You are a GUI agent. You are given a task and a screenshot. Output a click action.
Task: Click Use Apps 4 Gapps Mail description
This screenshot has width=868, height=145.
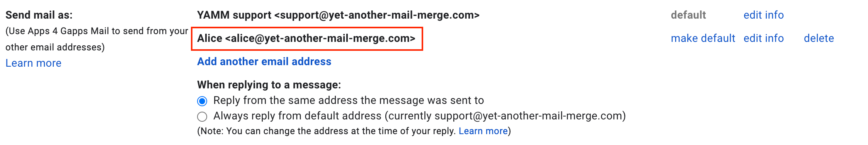97,31
